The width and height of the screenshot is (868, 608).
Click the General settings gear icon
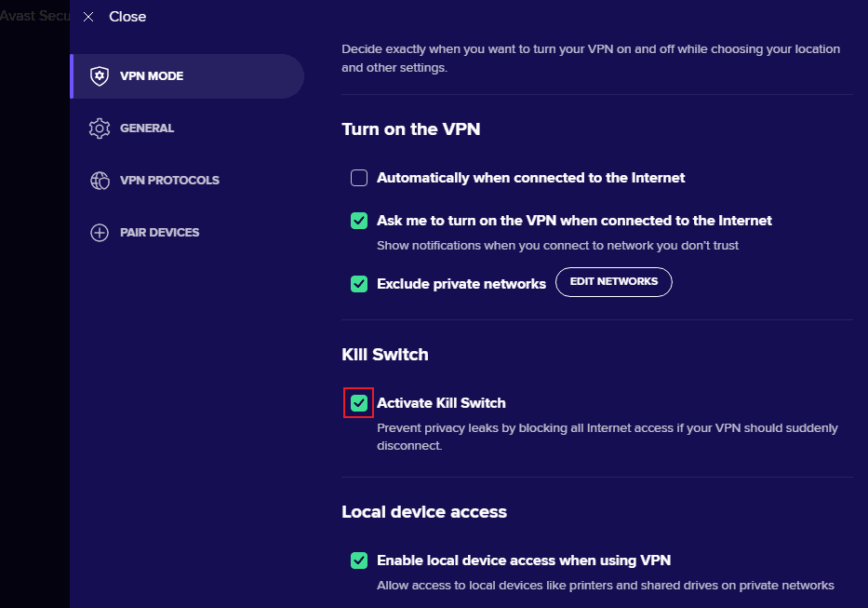click(x=100, y=128)
